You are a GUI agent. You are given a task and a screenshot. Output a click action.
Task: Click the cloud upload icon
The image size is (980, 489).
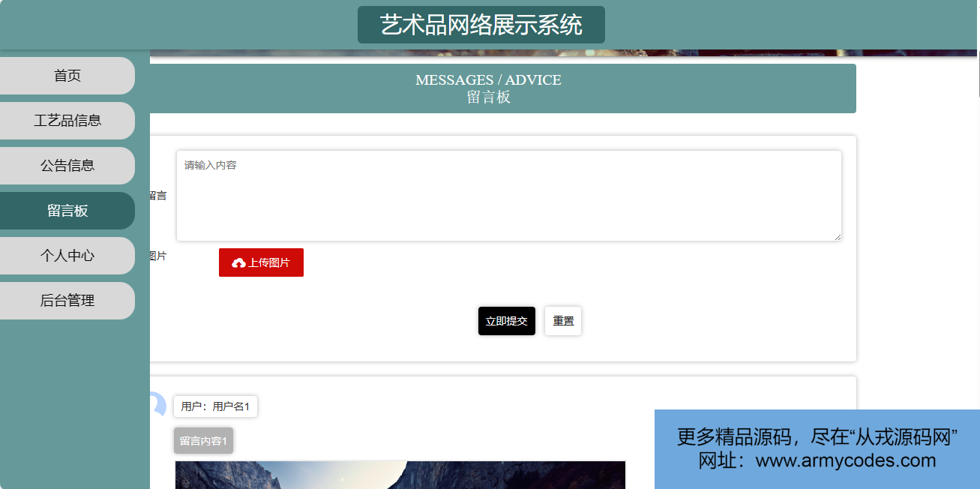tap(239, 263)
